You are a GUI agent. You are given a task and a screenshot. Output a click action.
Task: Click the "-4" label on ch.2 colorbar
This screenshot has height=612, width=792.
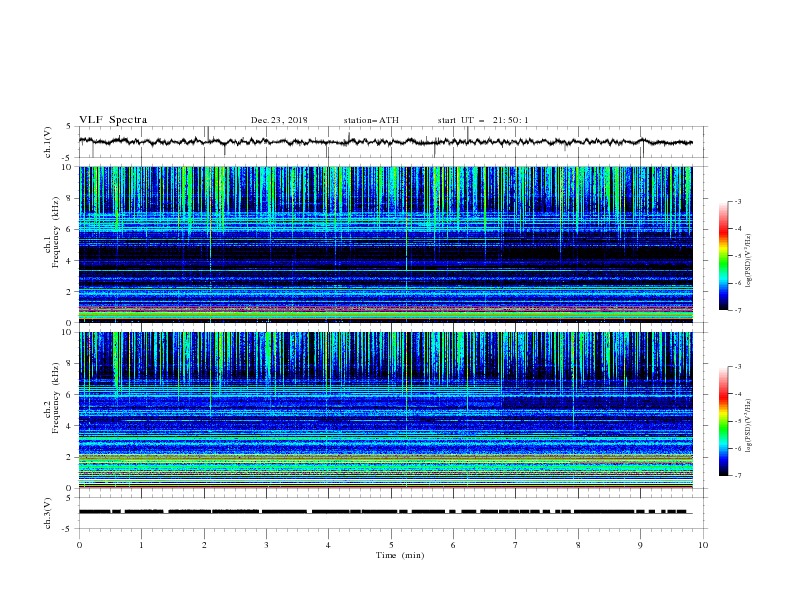738,394
